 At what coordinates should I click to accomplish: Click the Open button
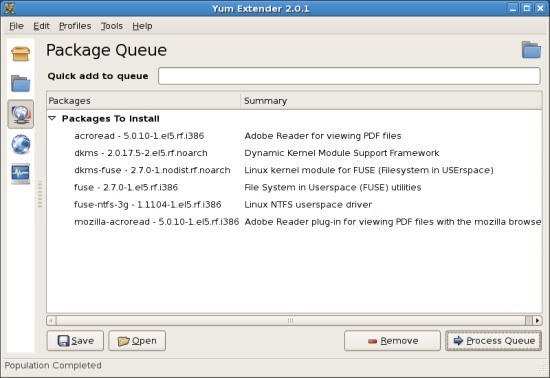(x=137, y=340)
